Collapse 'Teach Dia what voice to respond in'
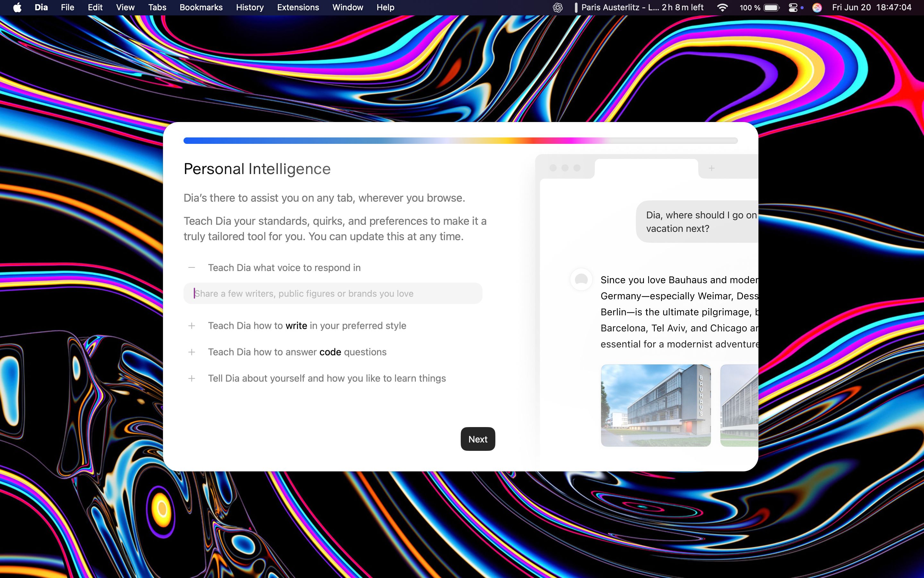924x578 pixels. pyautogui.click(x=192, y=267)
